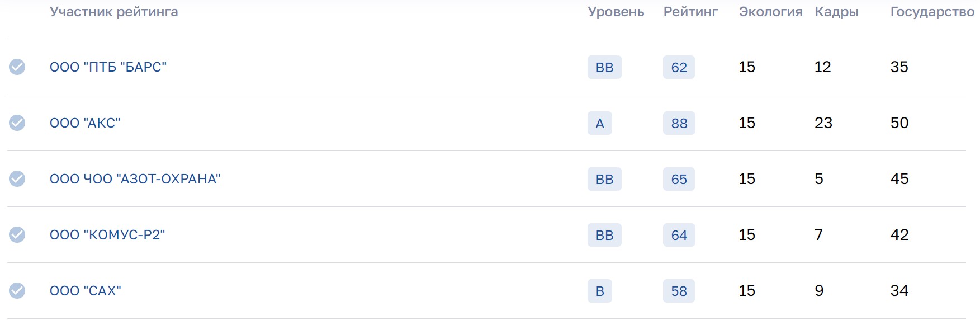Sort table by the Экология column
Screen dimensions: 980x320
pos(770,12)
